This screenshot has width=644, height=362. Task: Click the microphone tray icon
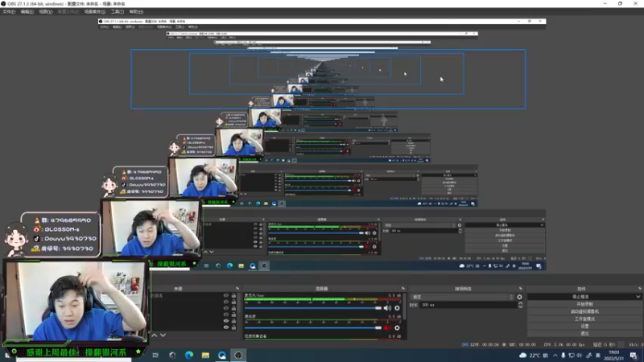563,356
